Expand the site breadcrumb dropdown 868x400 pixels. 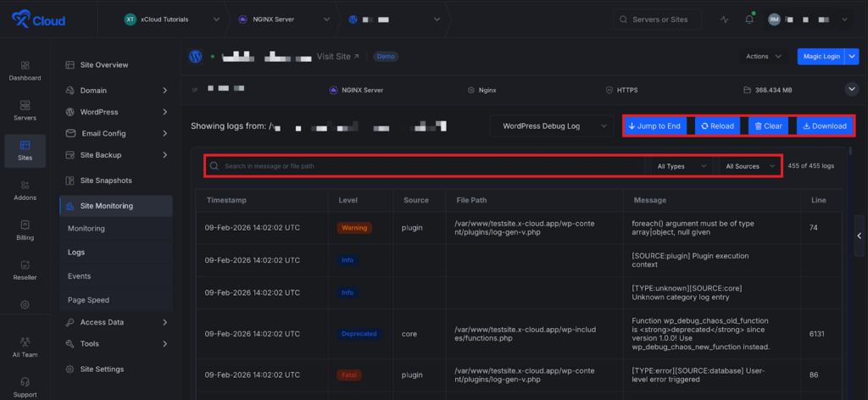(437, 19)
